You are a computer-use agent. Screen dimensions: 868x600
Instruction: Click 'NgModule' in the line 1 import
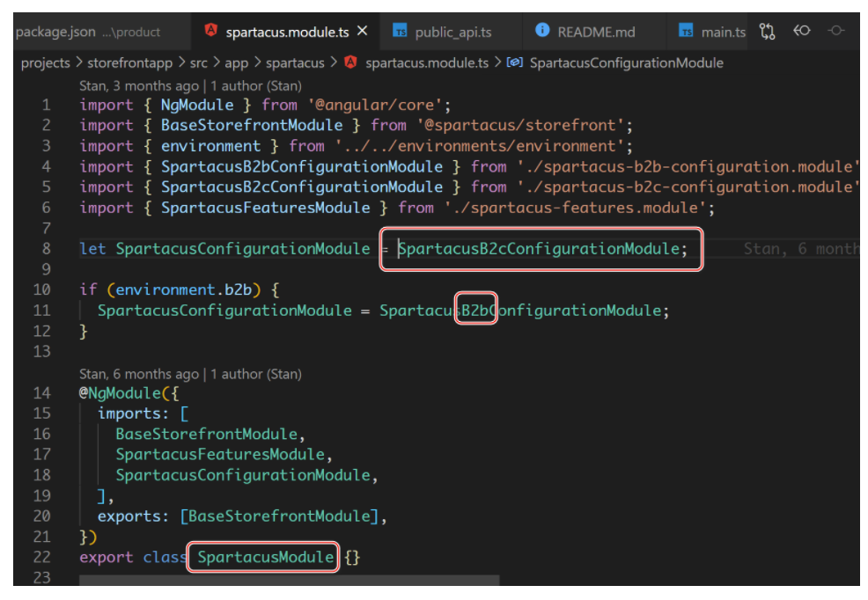point(197,105)
